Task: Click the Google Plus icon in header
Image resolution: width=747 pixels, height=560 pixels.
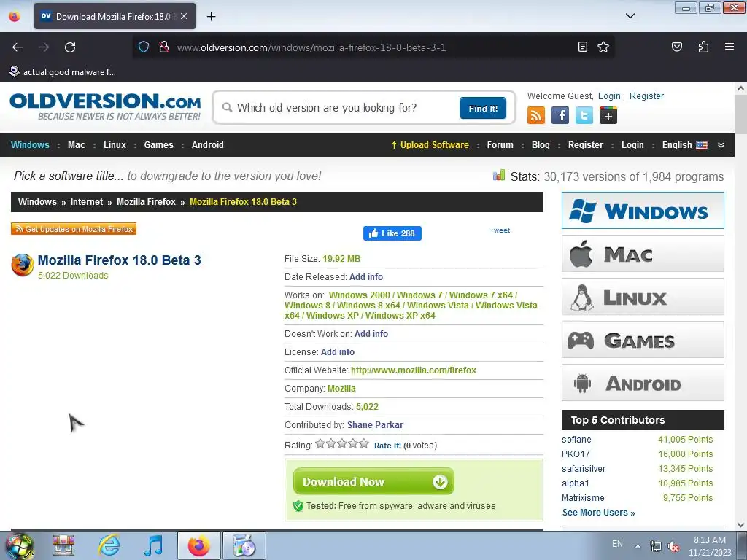Action: [608, 115]
